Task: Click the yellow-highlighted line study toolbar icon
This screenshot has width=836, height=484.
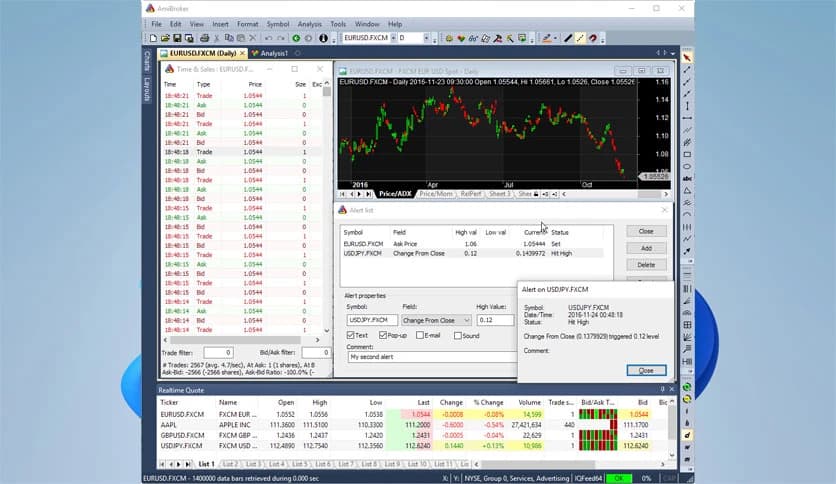Action: (x=580, y=38)
